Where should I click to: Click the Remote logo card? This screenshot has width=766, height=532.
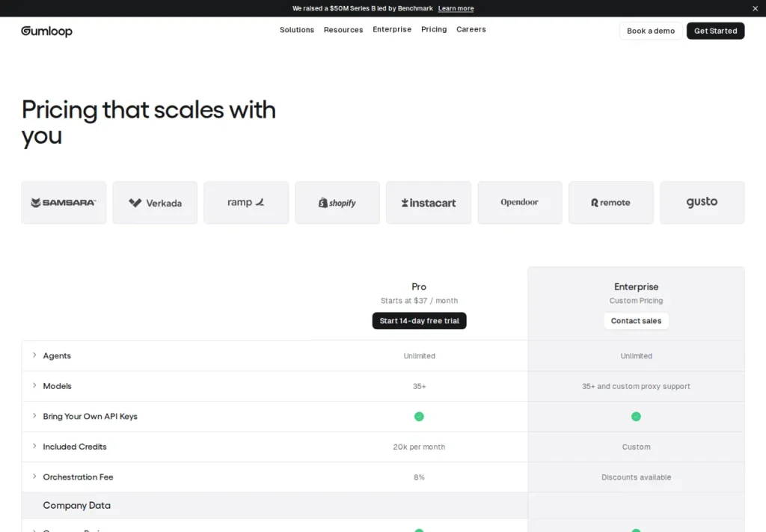pos(610,202)
